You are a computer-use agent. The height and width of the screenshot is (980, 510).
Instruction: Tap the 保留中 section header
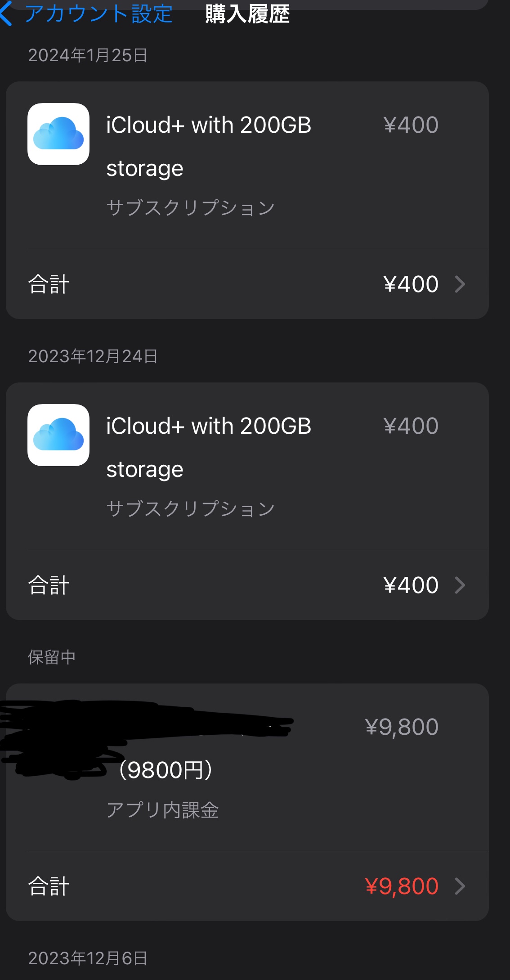[x=52, y=657]
